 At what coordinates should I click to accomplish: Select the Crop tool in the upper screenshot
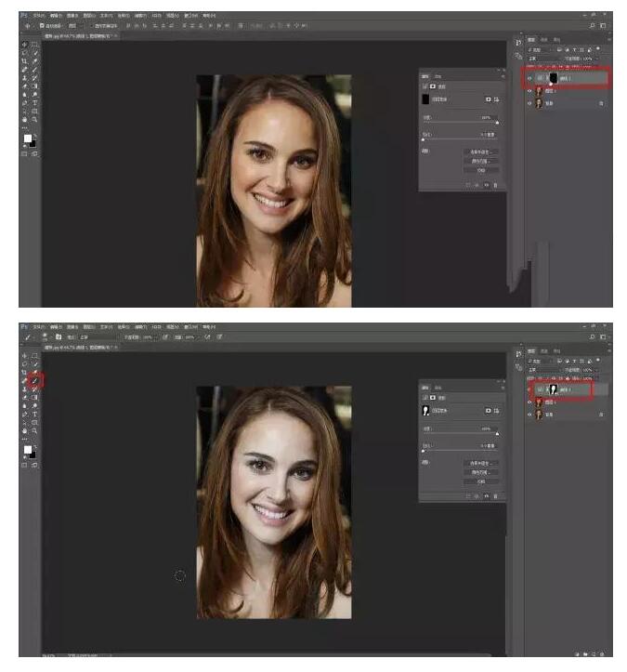pos(24,61)
